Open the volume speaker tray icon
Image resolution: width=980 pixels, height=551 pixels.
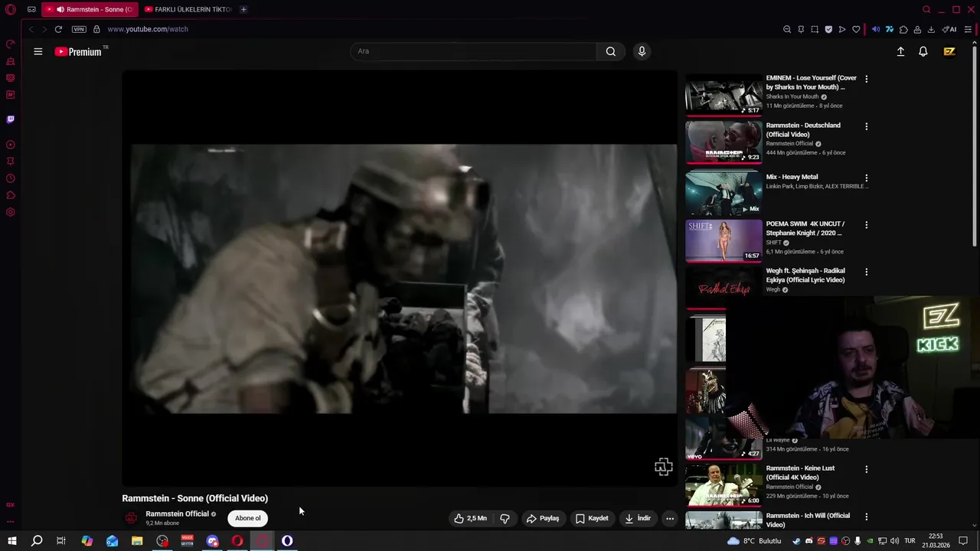pos(894,541)
